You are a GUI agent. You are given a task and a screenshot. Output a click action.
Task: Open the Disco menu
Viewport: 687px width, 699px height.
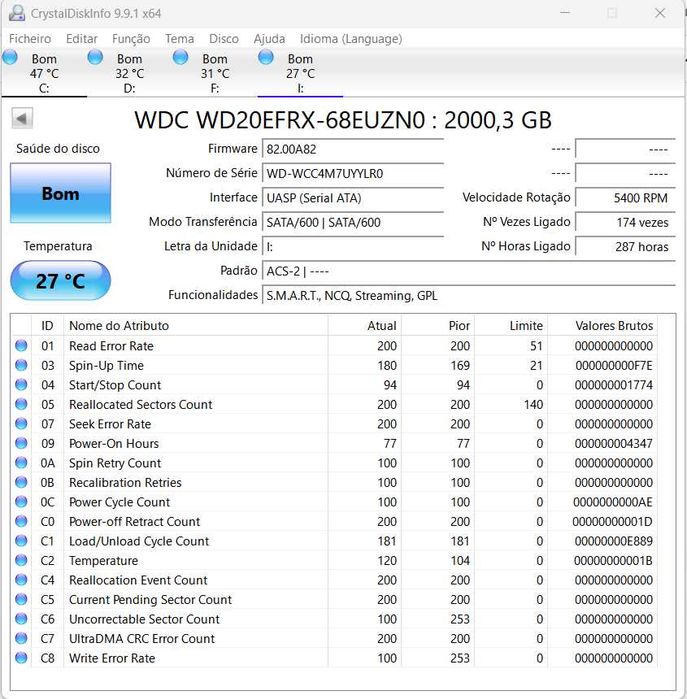[x=224, y=39]
